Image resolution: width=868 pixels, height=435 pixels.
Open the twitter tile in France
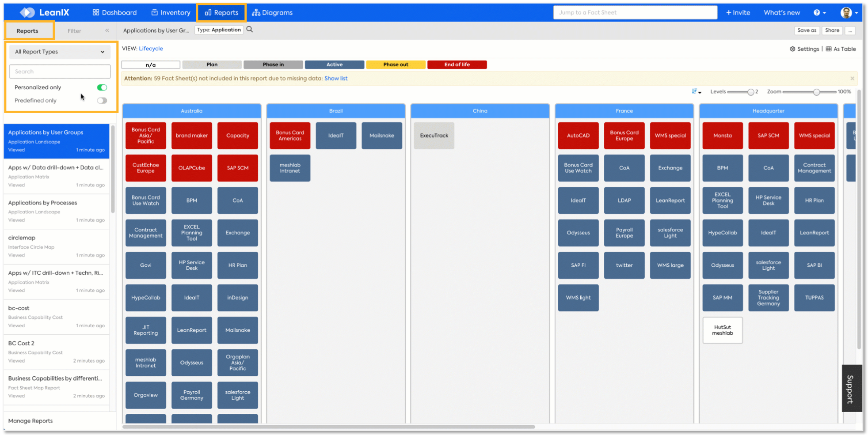coord(624,265)
